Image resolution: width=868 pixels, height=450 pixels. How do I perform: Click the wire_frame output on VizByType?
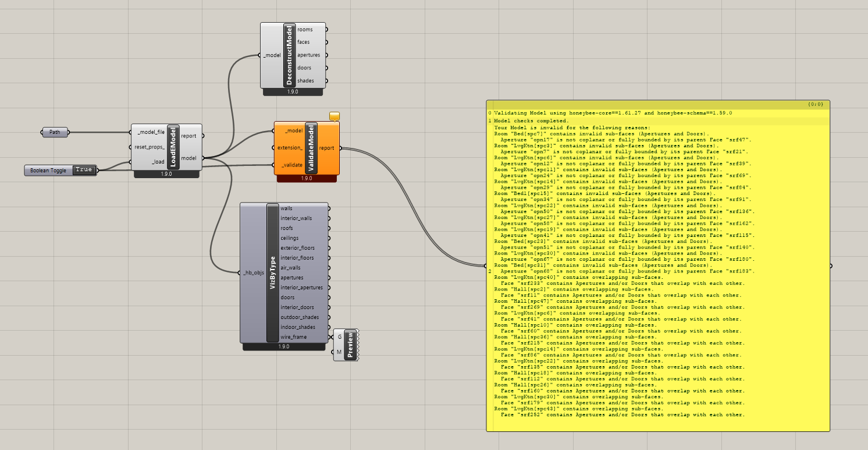(294, 336)
